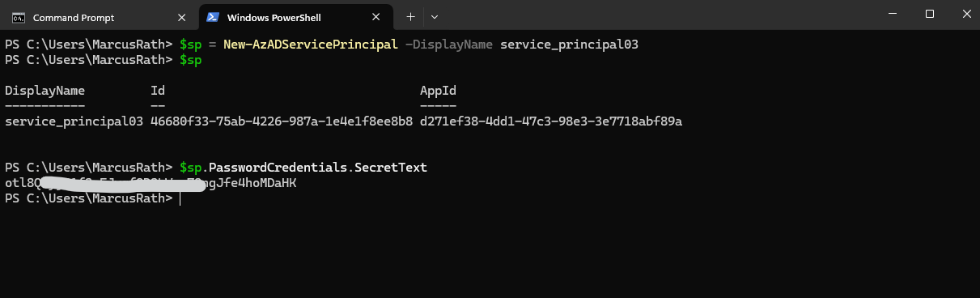Click the DisplayName column header
Viewport: 980px width, 298px height.
coord(45,91)
